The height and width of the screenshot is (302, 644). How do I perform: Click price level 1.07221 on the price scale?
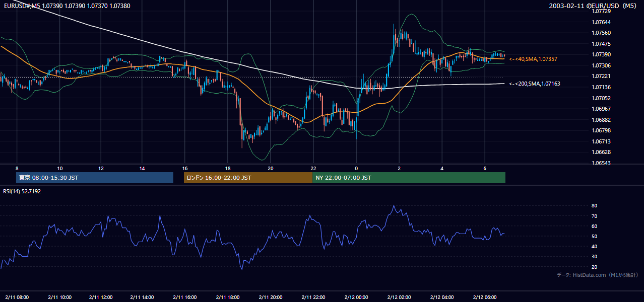601,76
